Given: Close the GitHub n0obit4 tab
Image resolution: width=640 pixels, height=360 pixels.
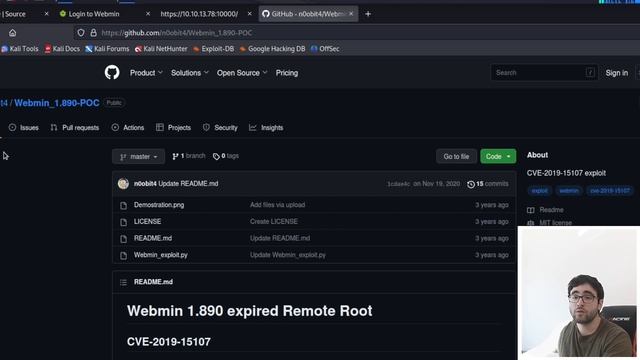Looking at the screenshot, I should [x=351, y=14].
